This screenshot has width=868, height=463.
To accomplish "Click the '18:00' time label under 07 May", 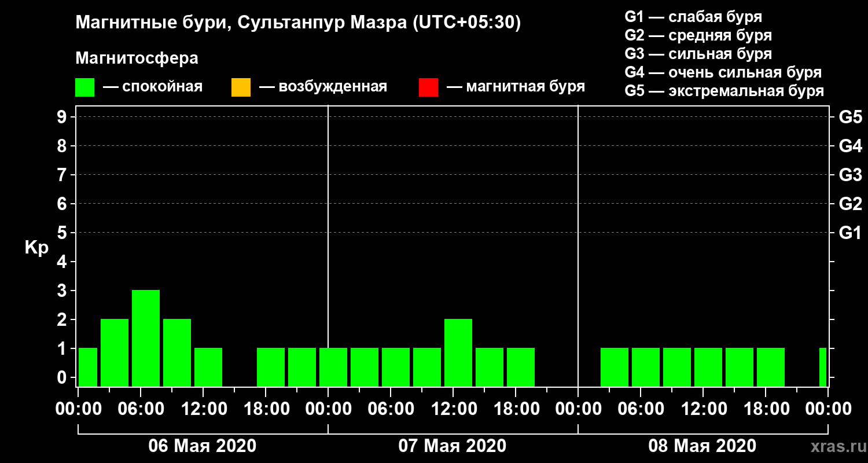I will pos(516,409).
